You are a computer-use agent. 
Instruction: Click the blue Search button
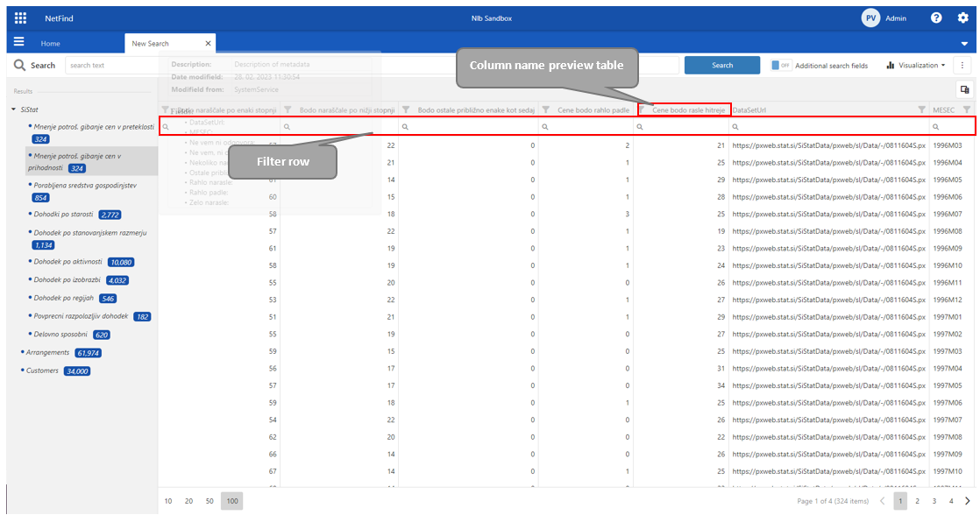pos(721,66)
